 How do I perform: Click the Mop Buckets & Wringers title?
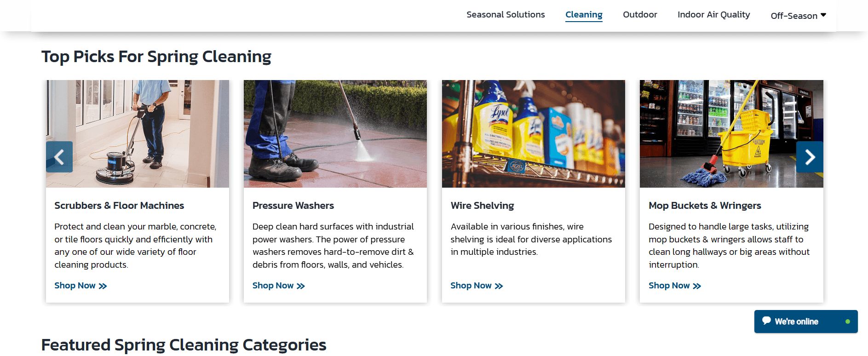click(x=705, y=206)
